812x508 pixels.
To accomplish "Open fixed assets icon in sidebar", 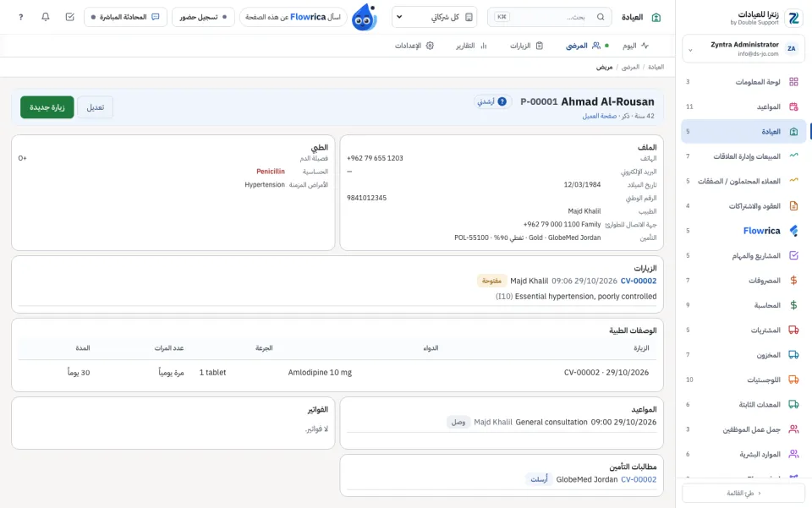I will [793, 405].
